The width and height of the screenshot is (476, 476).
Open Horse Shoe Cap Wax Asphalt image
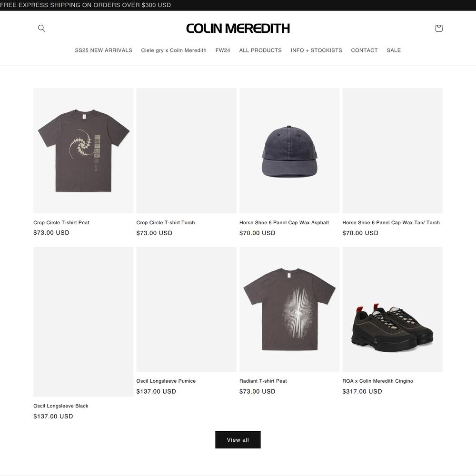(x=289, y=150)
